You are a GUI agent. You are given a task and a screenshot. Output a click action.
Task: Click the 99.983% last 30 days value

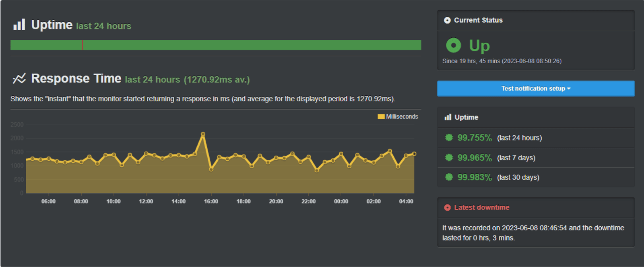[x=475, y=177]
